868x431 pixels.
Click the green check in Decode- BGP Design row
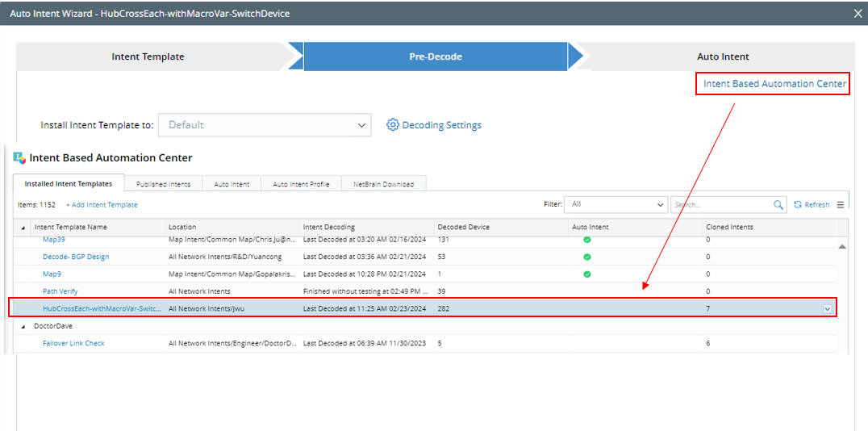tap(587, 257)
